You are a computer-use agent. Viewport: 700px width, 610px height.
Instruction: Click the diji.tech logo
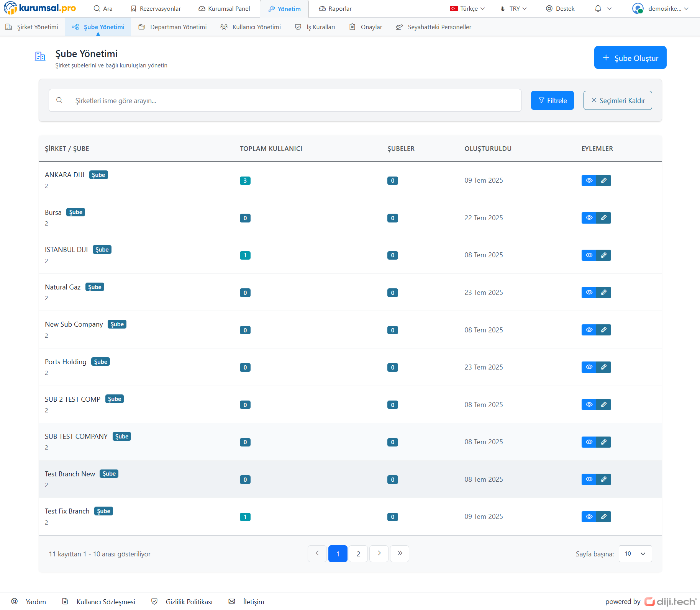(x=670, y=602)
